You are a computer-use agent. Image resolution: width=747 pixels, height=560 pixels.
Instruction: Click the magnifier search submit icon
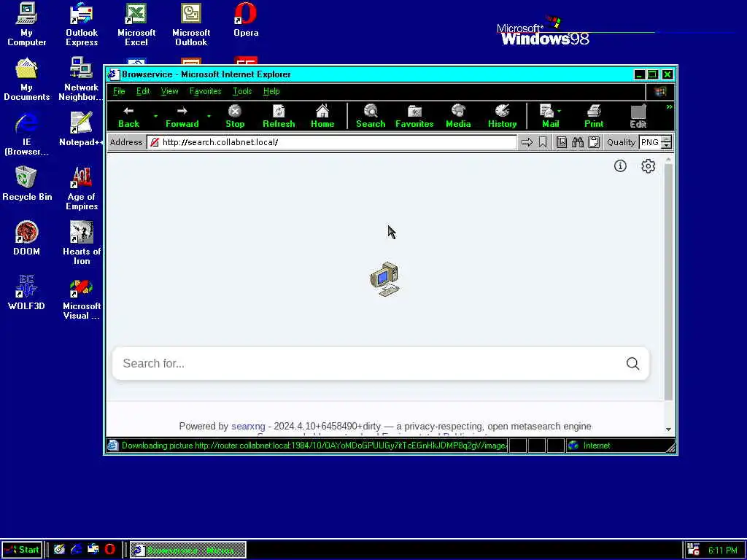632,363
